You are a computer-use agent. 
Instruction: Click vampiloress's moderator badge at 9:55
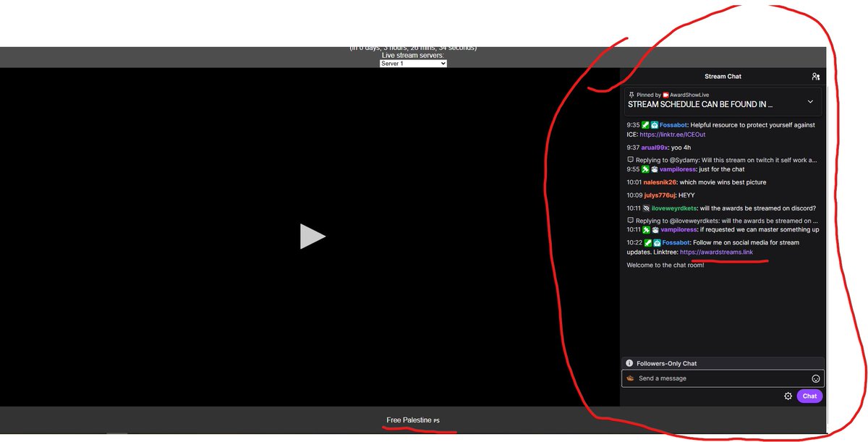[x=645, y=169]
